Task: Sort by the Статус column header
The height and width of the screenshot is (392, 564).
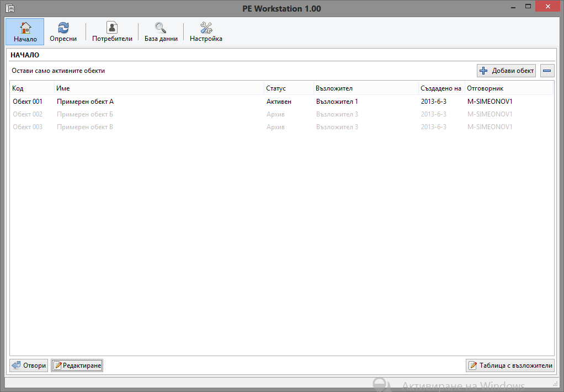Action: click(276, 88)
